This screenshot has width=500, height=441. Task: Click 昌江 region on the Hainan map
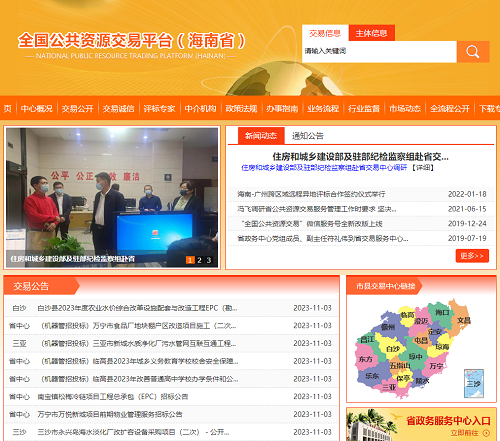[367, 340]
